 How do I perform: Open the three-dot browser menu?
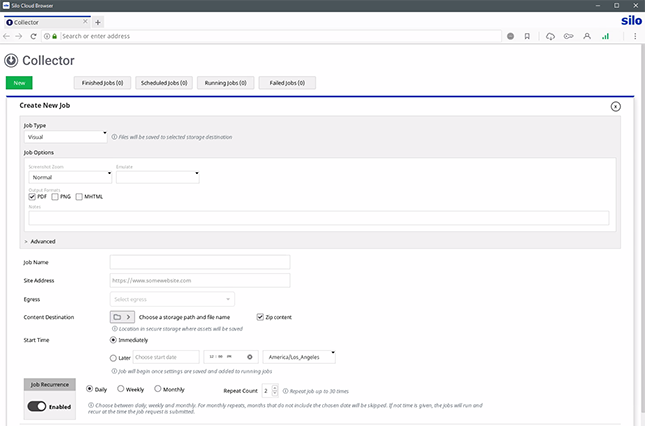[635, 36]
